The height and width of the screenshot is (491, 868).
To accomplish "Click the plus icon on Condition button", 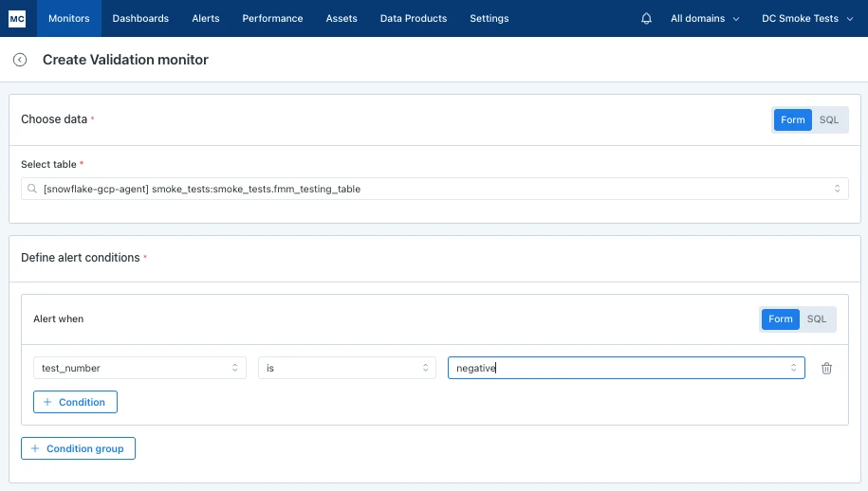I will pyautogui.click(x=47, y=402).
